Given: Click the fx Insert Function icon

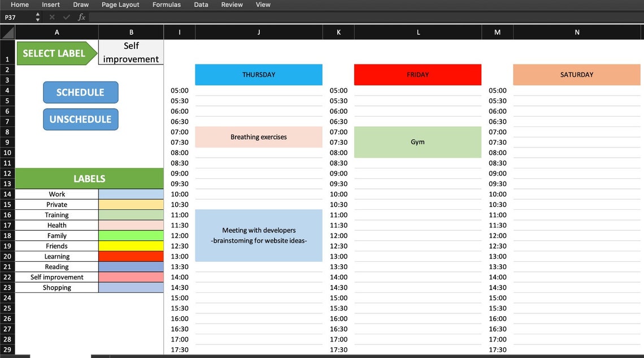Looking at the screenshot, I should pos(81,17).
